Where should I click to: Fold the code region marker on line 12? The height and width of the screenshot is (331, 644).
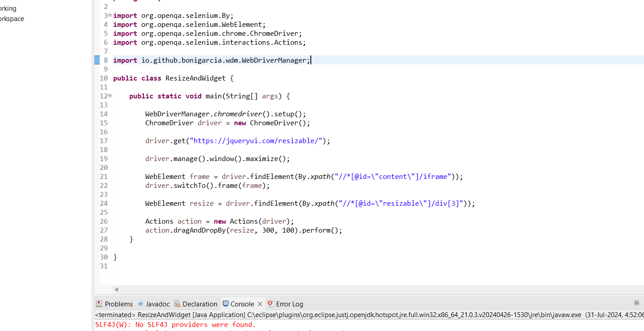pos(109,96)
